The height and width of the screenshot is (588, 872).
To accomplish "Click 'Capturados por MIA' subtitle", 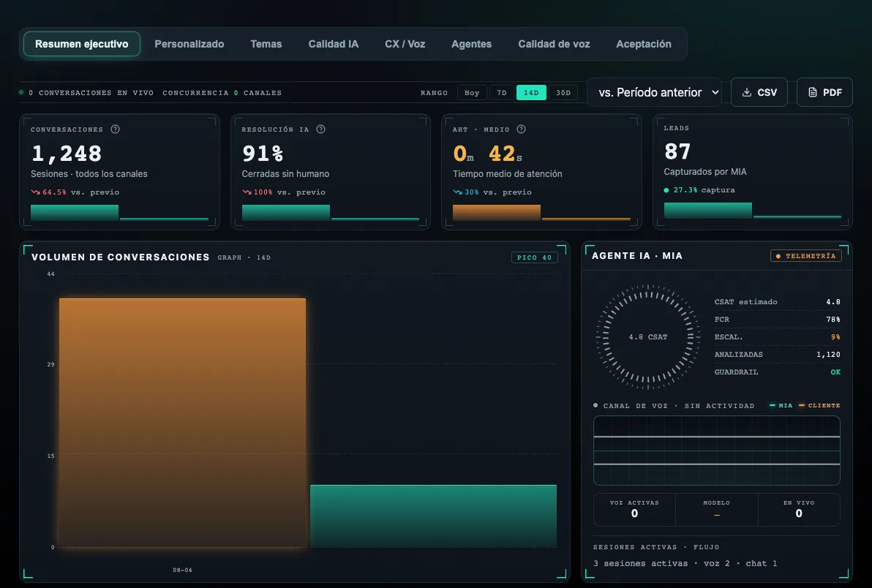I will click(705, 172).
